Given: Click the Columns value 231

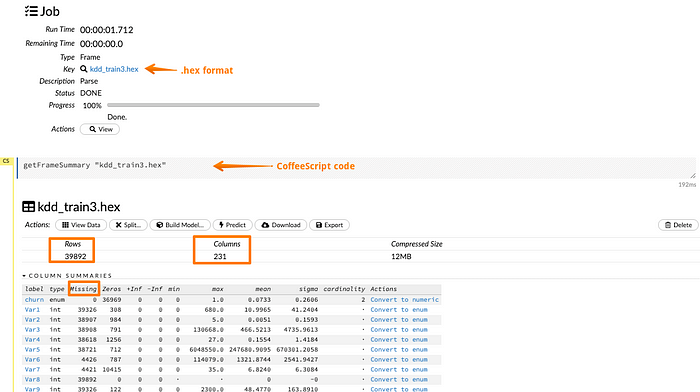Looking at the screenshot, I should click(220, 257).
